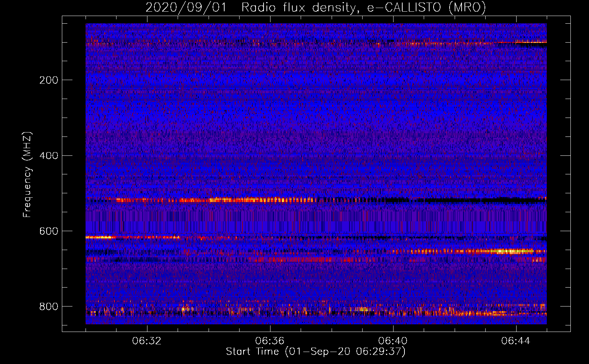This screenshot has width=589, height=364.
Task: Click the 06:36 time tick label
Action: pyautogui.click(x=270, y=341)
